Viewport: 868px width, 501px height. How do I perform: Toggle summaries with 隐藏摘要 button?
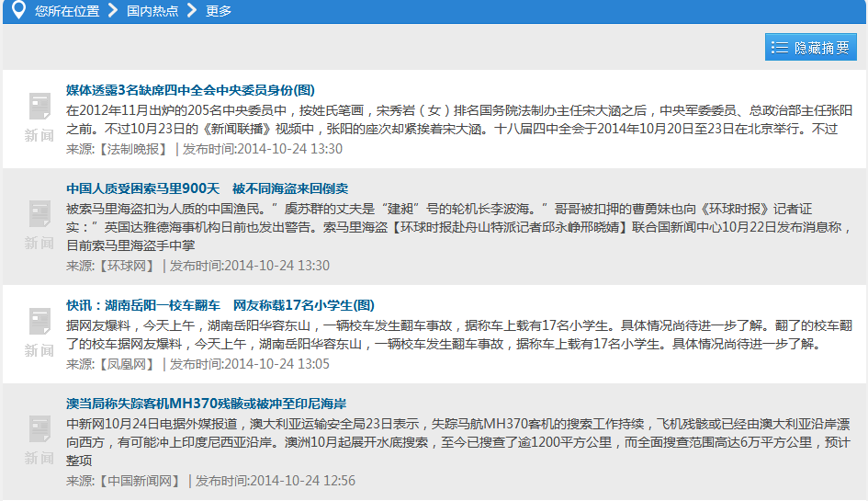811,48
